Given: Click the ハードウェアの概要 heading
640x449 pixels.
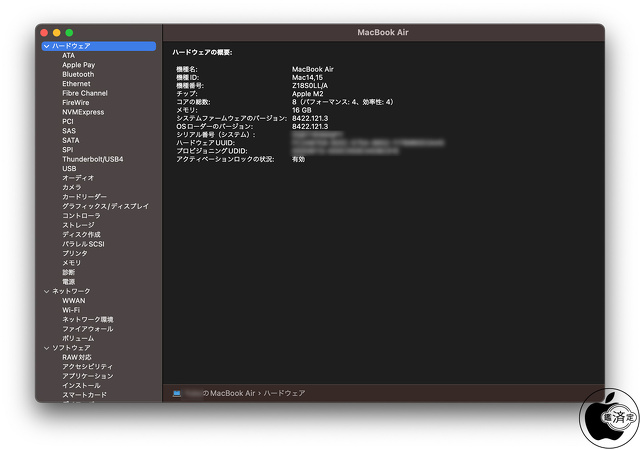Looking at the screenshot, I should click(x=202, y=52).
